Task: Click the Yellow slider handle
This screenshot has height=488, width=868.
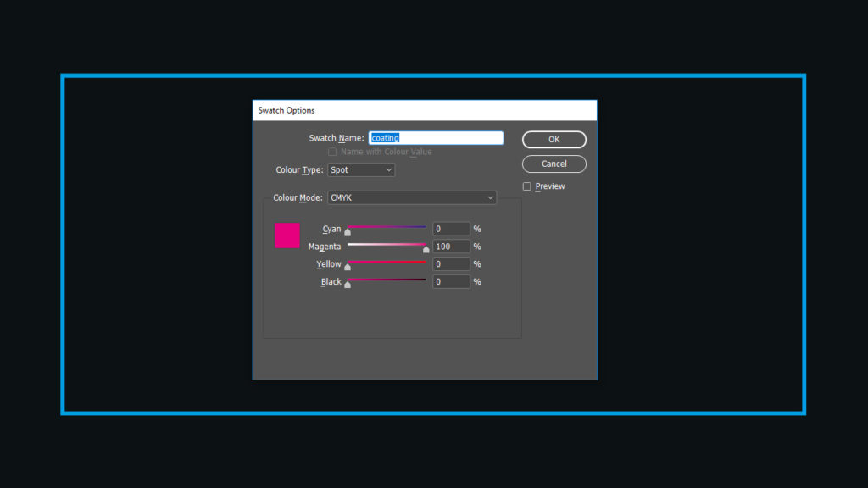Action: tap(349, 268)
